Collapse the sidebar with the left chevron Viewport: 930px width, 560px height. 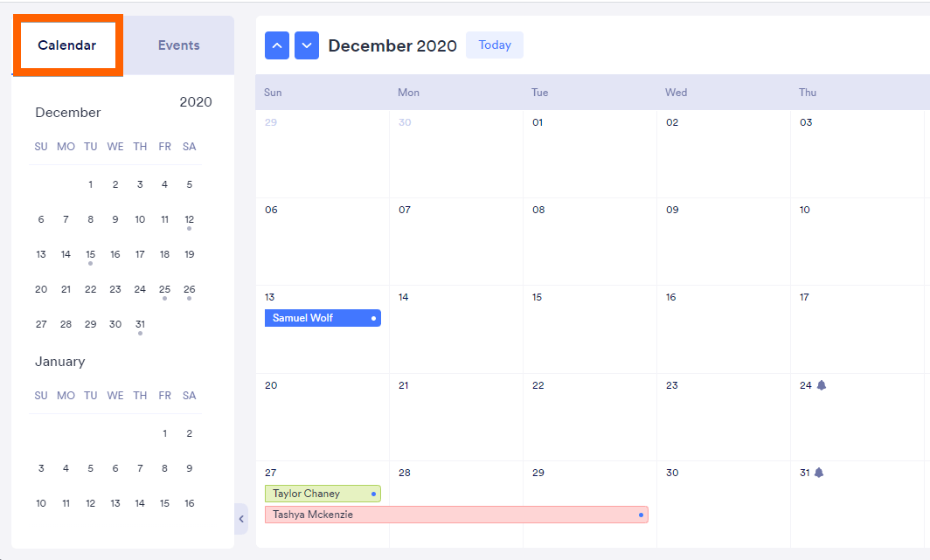[x=241, y=519]
